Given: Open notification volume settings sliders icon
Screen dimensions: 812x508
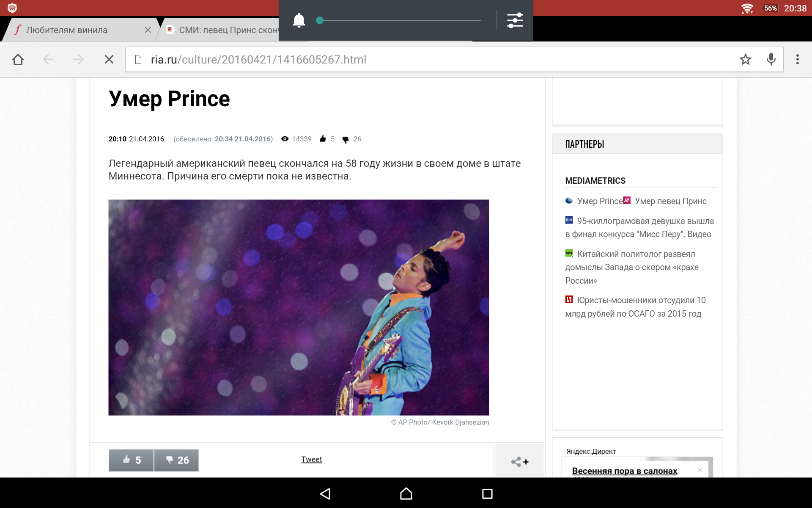Looking at the screenshot, I should coord(515,20).
